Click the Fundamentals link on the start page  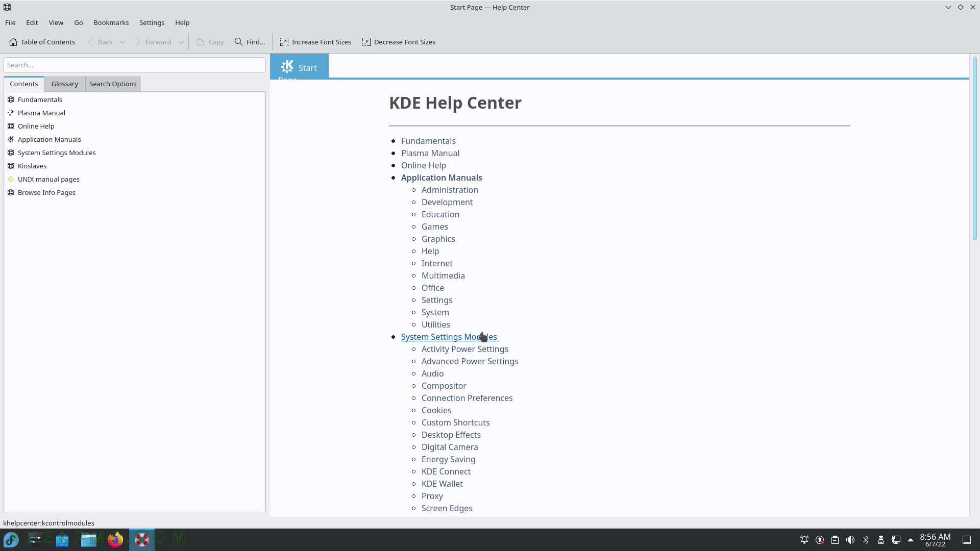428,141
